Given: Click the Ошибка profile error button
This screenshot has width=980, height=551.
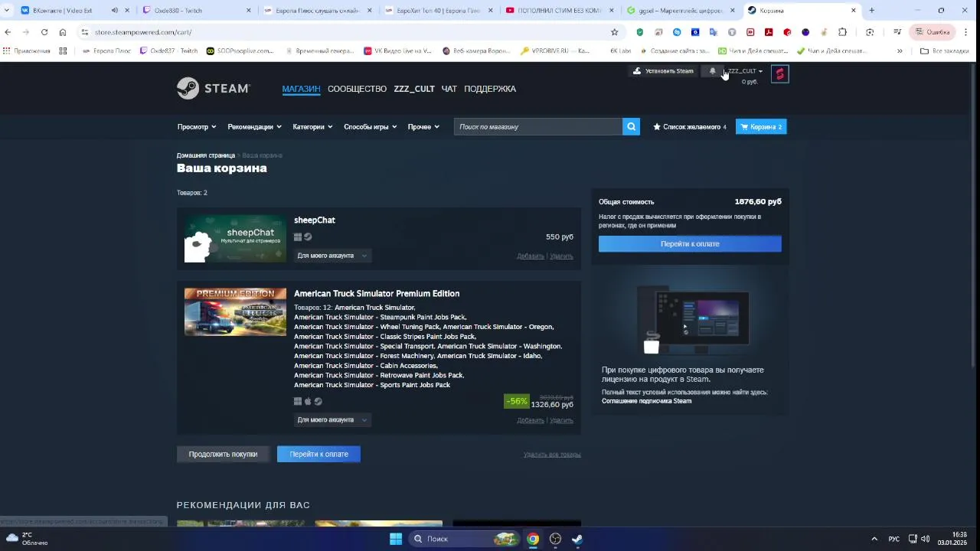Looking at the screenshot, I should click(931, 32).
